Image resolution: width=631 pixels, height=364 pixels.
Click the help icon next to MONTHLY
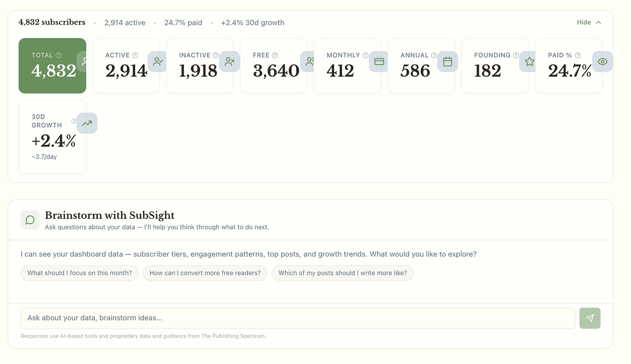coord(365,55)
